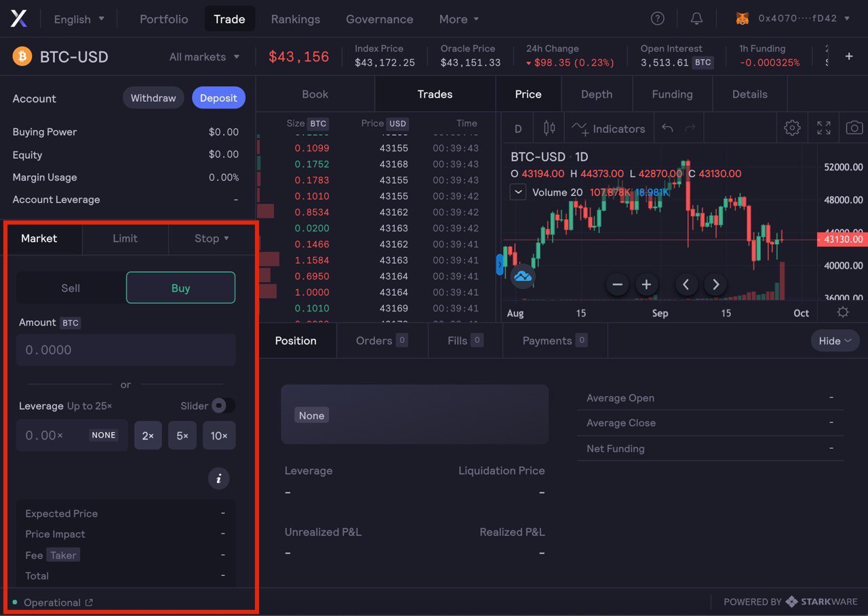The image size is (868, 616).
Task: Open the Orders tab
Action: (382, 341)
